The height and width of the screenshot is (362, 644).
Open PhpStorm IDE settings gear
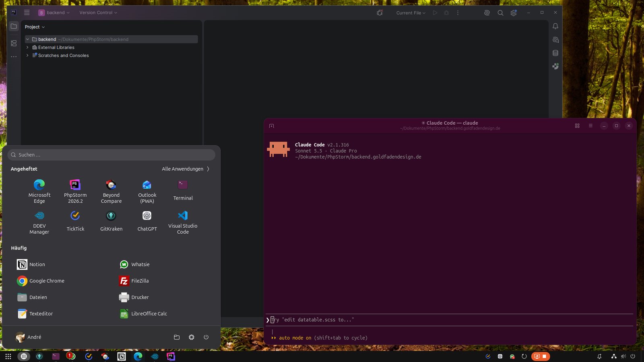pyautogui.click(x=514, y=13)
